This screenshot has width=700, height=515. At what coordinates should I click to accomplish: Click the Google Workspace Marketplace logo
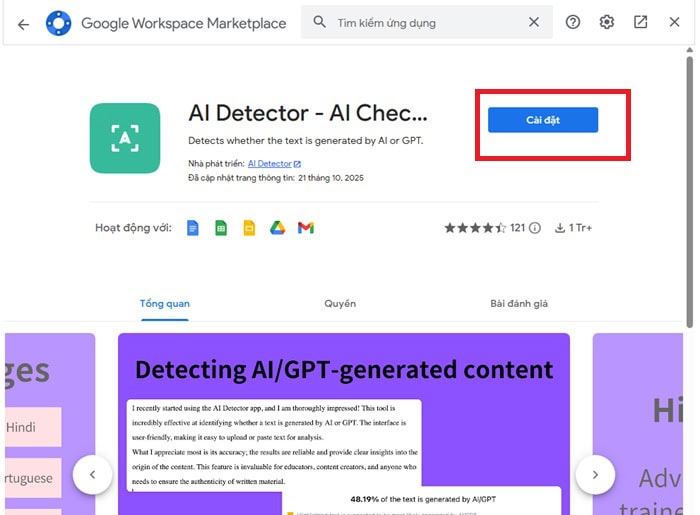(x=59, y=23)
